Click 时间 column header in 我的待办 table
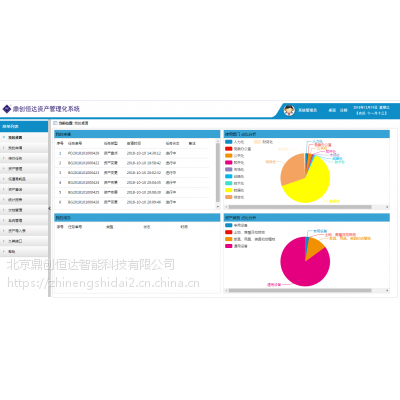The height and width of the screenshot is (400, 400). [184, 227]
